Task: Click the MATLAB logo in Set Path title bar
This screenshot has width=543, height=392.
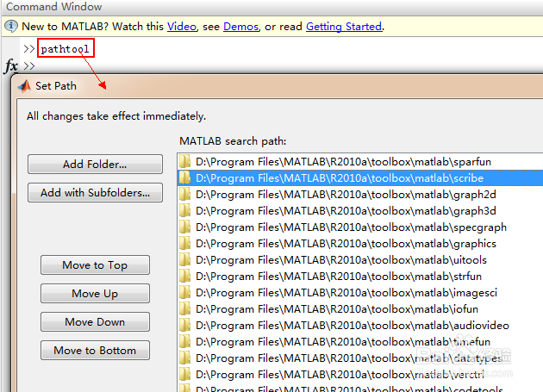Action: click(24, 86)
